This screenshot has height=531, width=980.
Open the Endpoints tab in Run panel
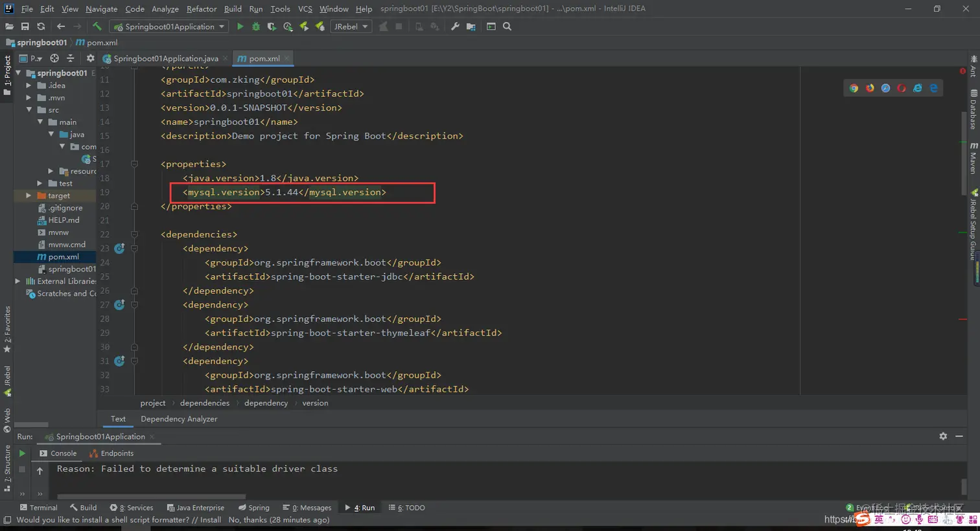click(111, 453)
